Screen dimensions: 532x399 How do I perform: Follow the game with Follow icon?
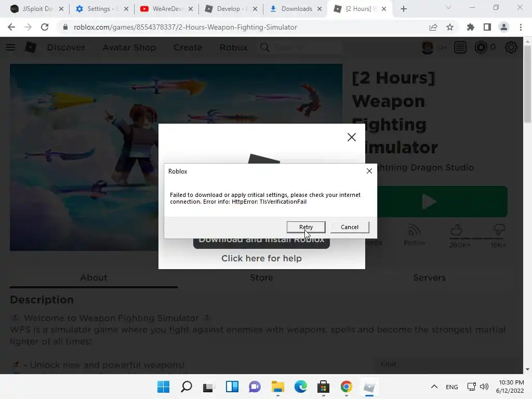414,235
